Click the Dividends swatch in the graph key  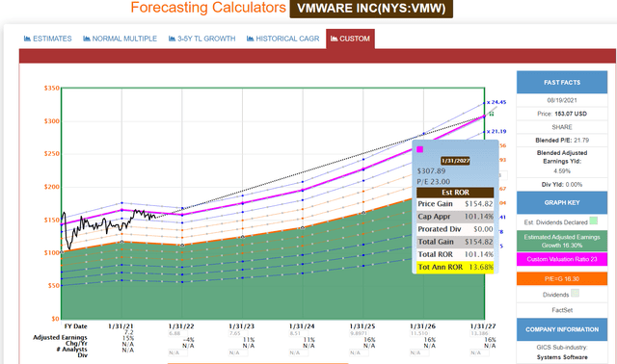(x=575, y=294)
